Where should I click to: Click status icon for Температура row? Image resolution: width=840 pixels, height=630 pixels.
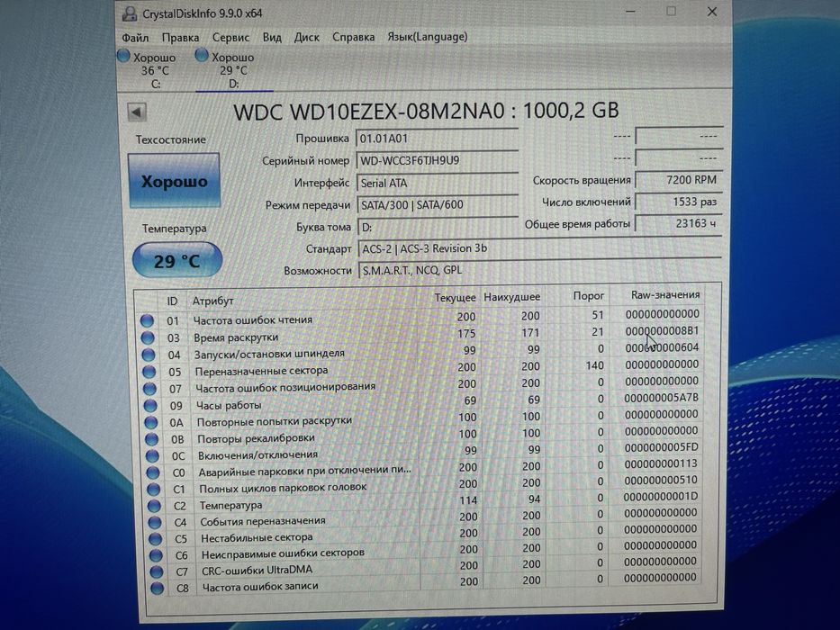[x=154, y=506]
